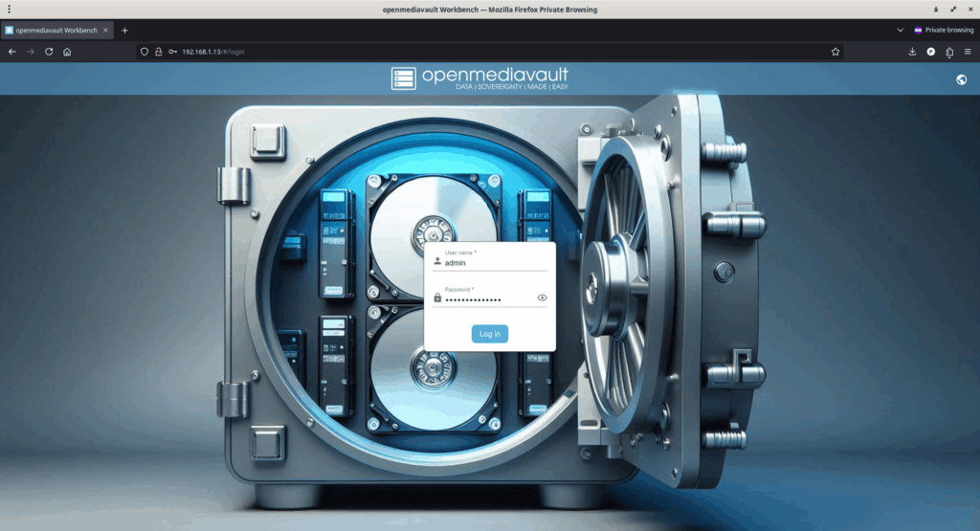
Task: Open tracking protection shield icon
Action: [145, 52]
